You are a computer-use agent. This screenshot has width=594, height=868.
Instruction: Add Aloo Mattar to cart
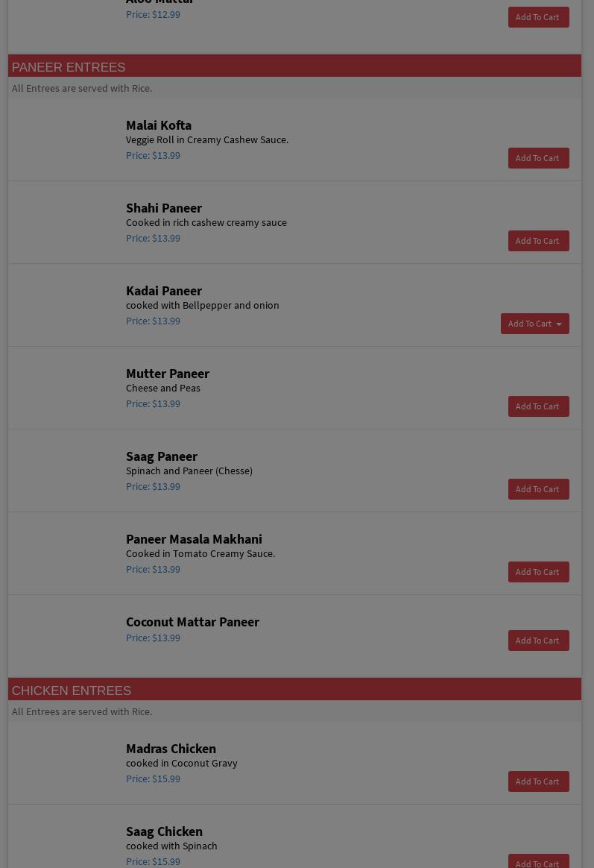click(538, 17)
